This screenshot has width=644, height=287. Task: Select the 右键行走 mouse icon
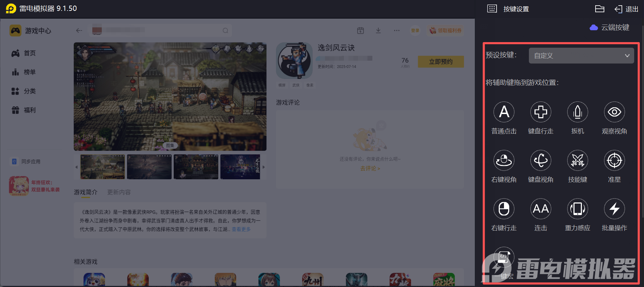pyautogui.click(x=504, y=209)
